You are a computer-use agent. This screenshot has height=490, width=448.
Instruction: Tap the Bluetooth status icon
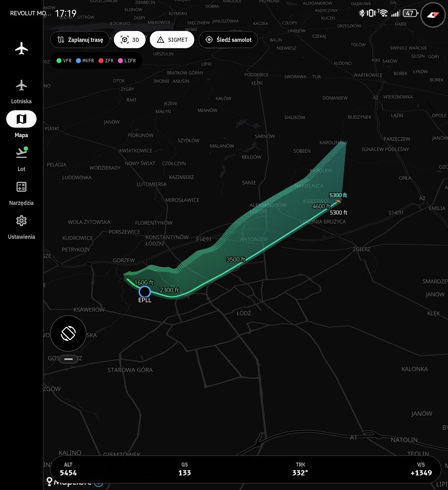(x=362, y=13)
